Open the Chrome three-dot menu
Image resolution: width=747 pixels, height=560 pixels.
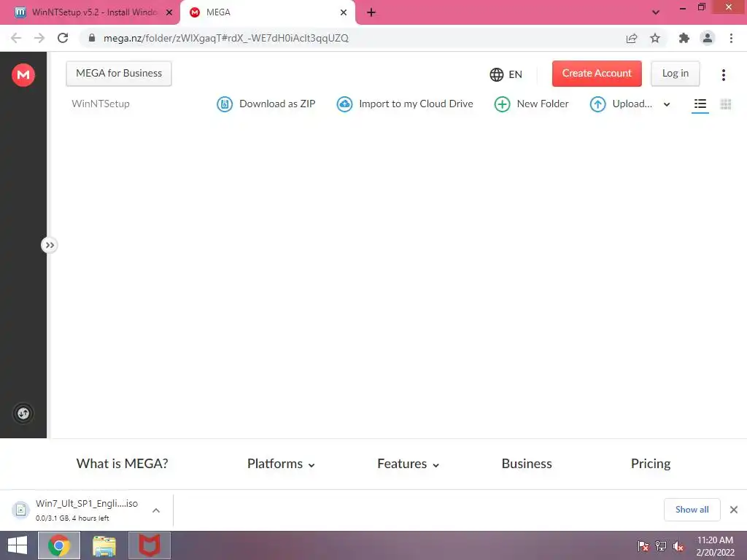click(731, 38)
